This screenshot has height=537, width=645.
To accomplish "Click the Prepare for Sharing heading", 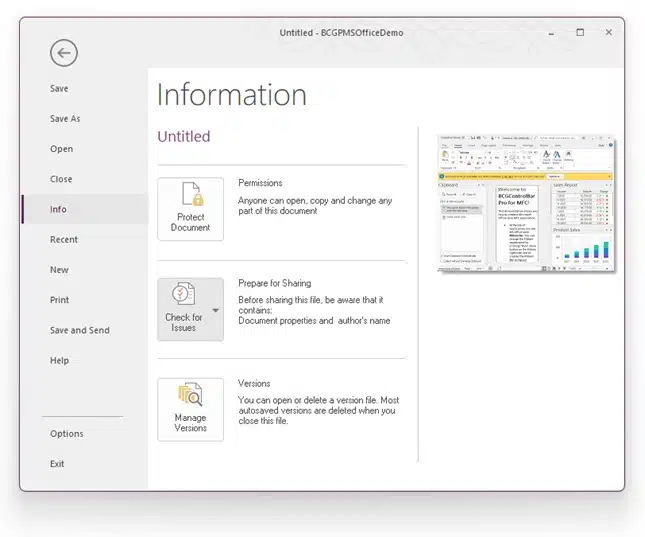I will point(275,283).
